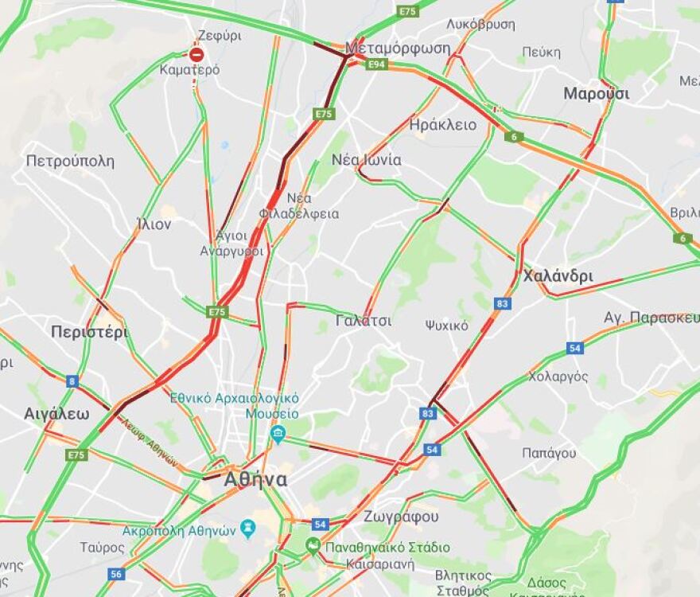700x597 pixels.
Task: Click the E94 highway shield
Action: 376,64
